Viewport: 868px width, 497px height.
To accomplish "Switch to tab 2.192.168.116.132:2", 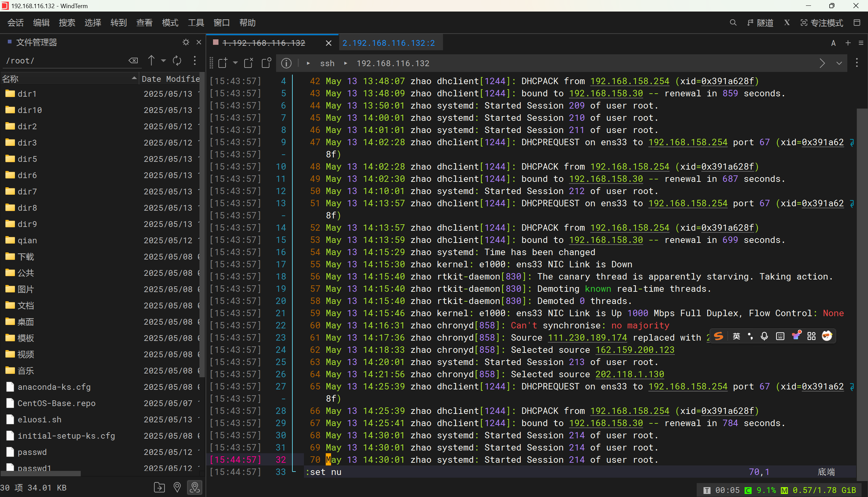I will coord(388,43).
